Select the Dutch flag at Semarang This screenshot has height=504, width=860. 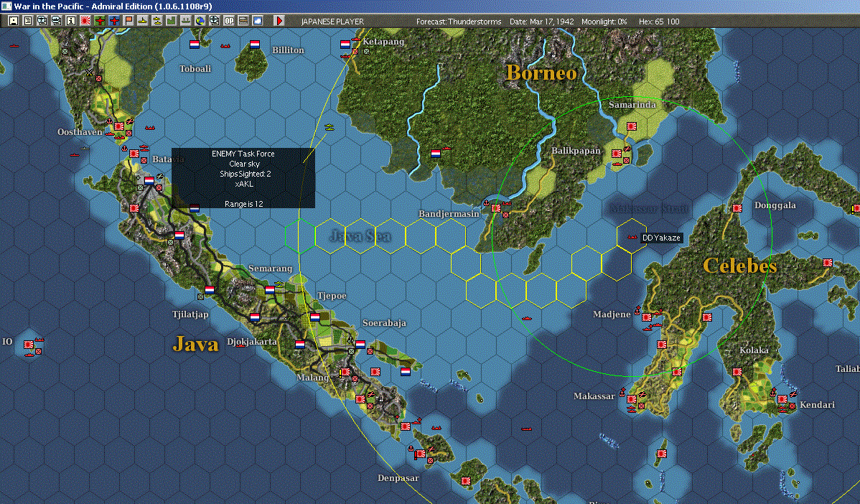(270, 289)
